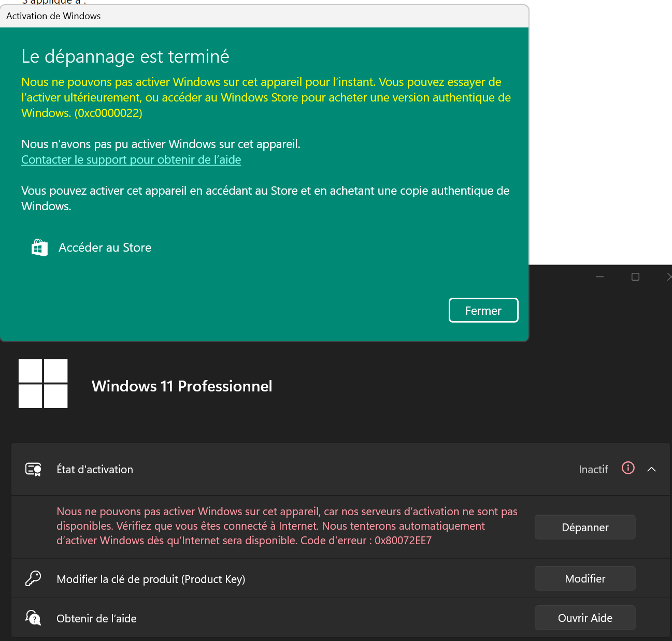Click the product key icon
The height and width of the screenshot is (641, 672).
[x=33, y=578]
